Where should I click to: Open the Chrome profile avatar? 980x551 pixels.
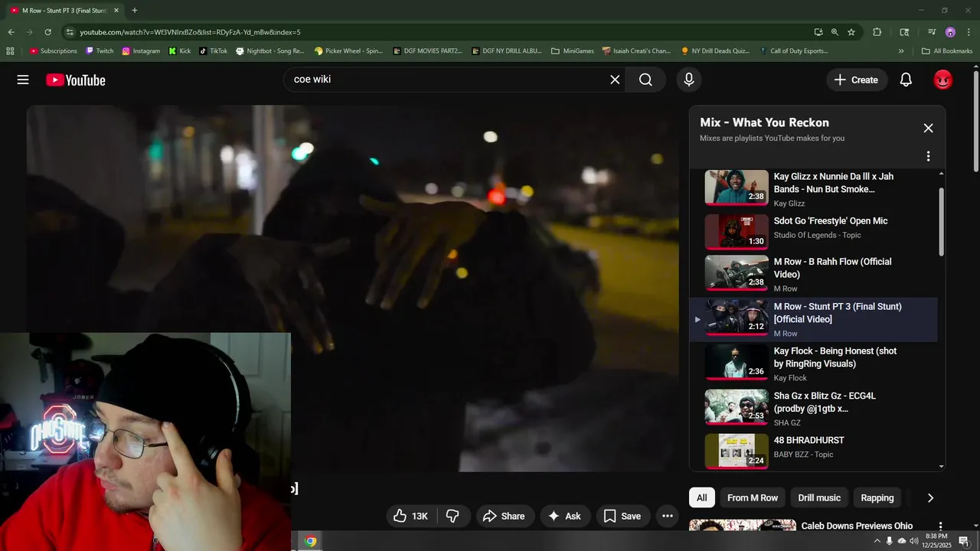pyautogui.click(x=950, y=32)
